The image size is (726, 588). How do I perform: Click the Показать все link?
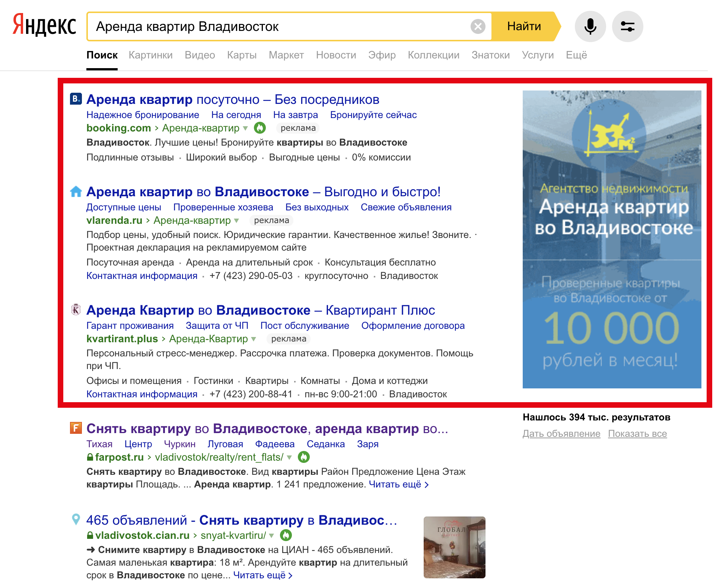click(x=637, y=433)
